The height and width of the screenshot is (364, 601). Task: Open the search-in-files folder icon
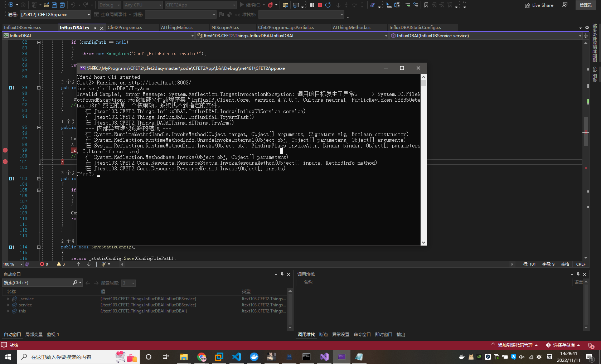point(285,5)
